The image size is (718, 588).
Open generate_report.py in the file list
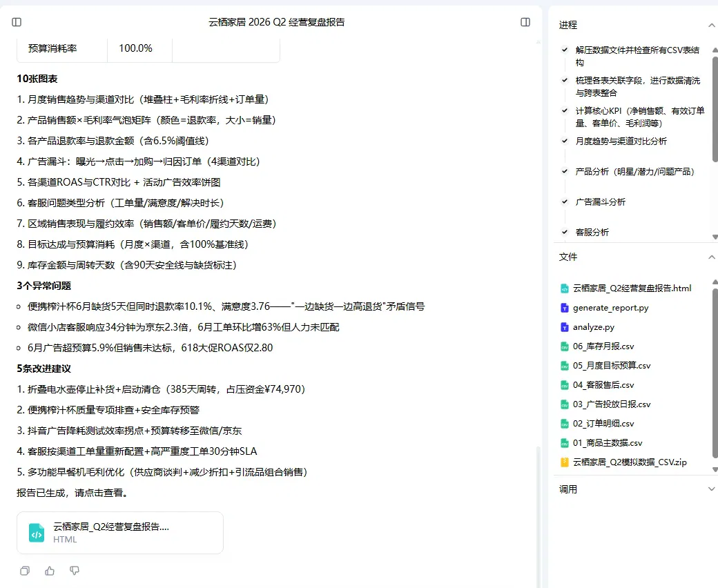coord(610,308)
